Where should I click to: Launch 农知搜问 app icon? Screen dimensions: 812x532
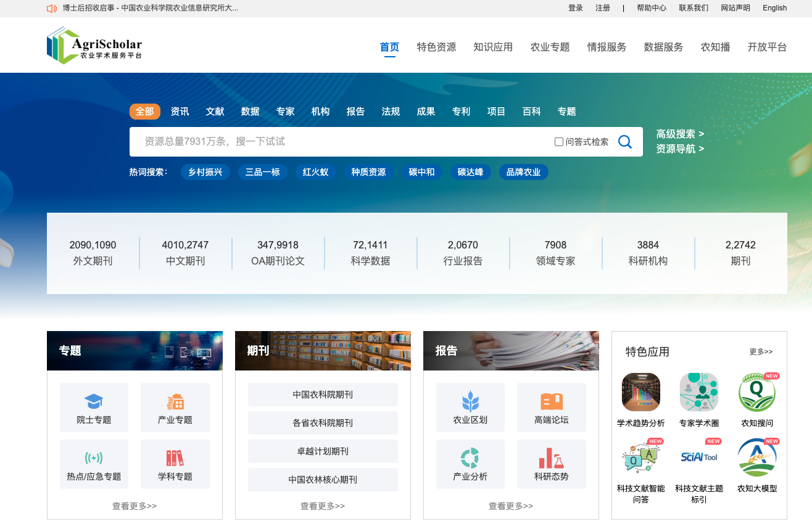pyautogui.click(x=757, y=392)
